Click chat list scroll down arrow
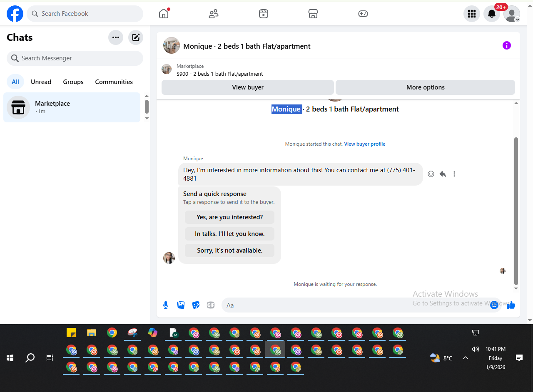Screen dimensions: 533x392 pyautogui.click(x=147, y=119)
